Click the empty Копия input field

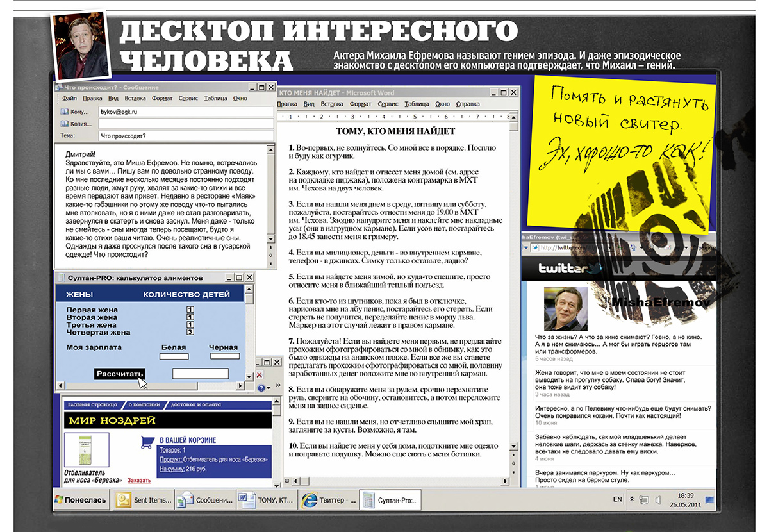point(186,124)
